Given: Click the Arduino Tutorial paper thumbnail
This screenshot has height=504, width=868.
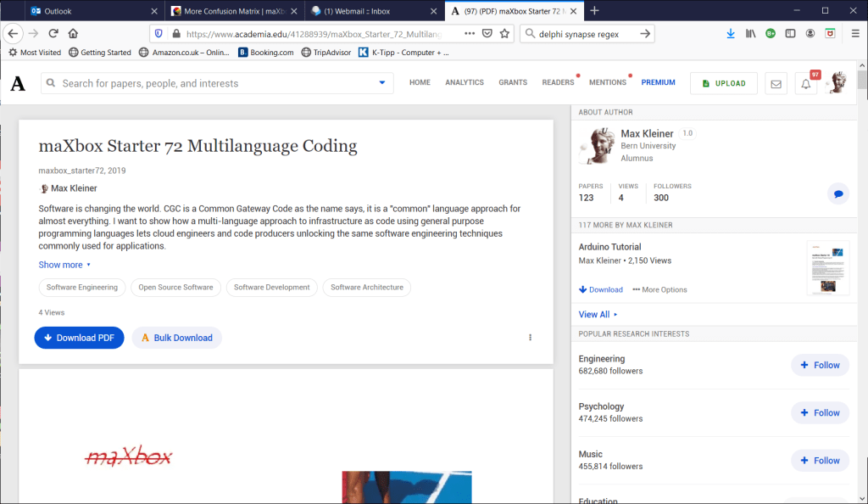Looking at the screenshot, I should [x=827, y=266].
